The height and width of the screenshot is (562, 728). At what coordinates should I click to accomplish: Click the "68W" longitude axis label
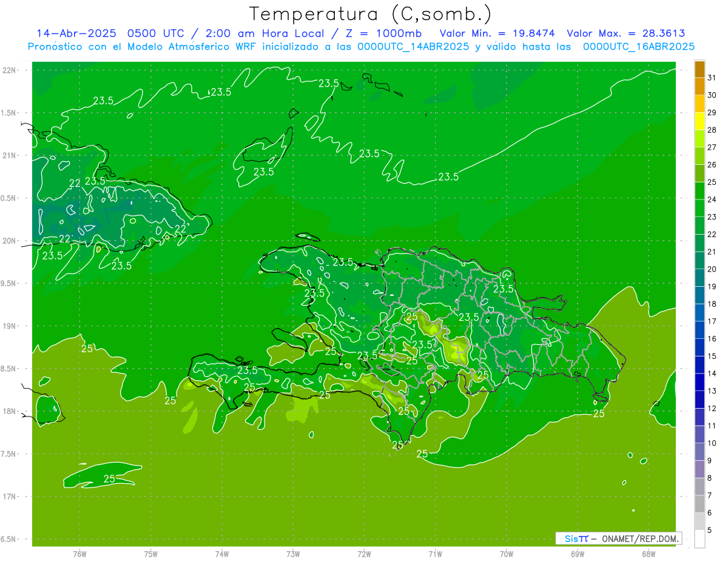click(649, 554)
